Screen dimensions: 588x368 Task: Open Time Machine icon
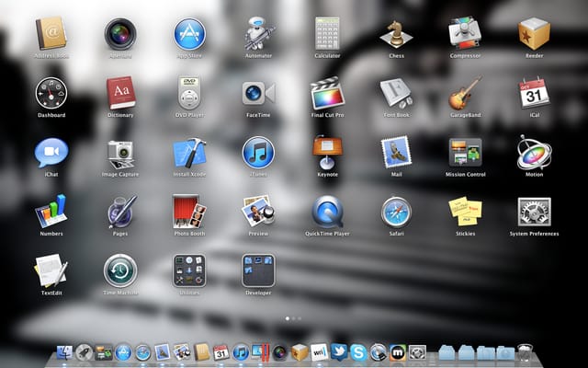click(x=120, y=270)
